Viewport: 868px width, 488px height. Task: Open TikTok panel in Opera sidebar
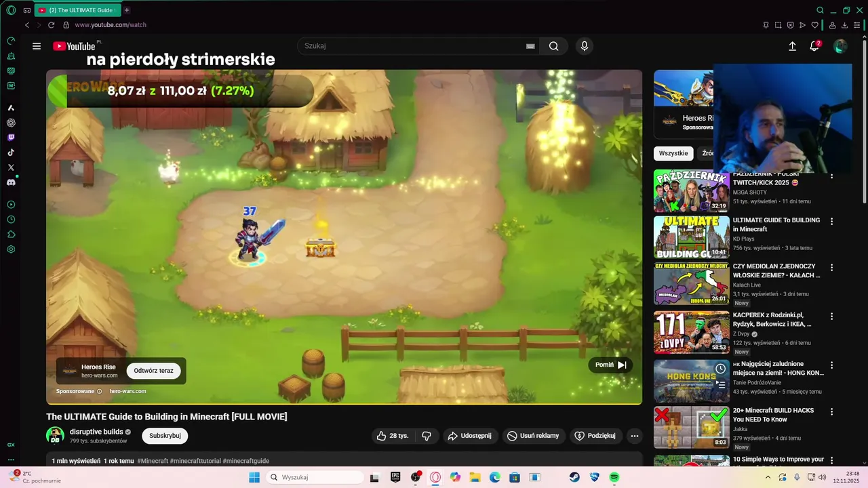pos(11,152)
